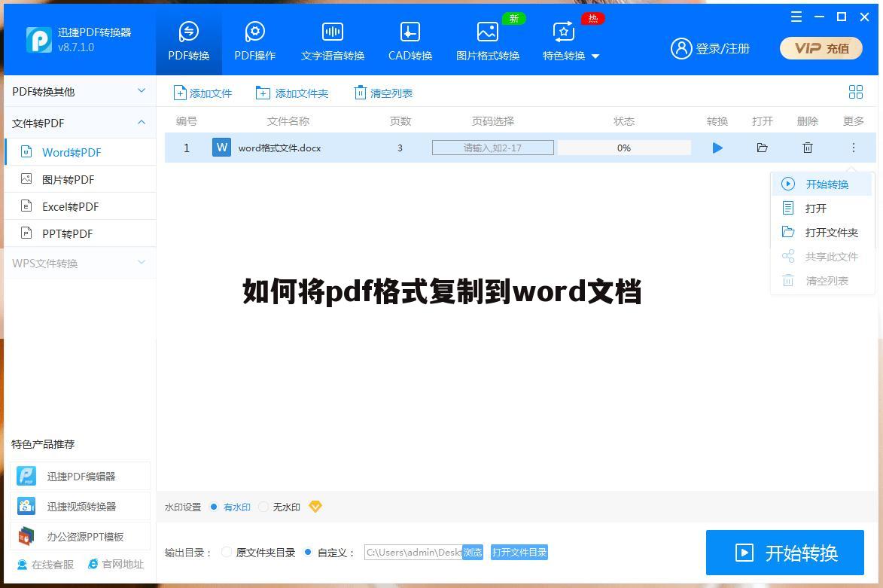Click the 浏览 button

[x=473, y=553]
